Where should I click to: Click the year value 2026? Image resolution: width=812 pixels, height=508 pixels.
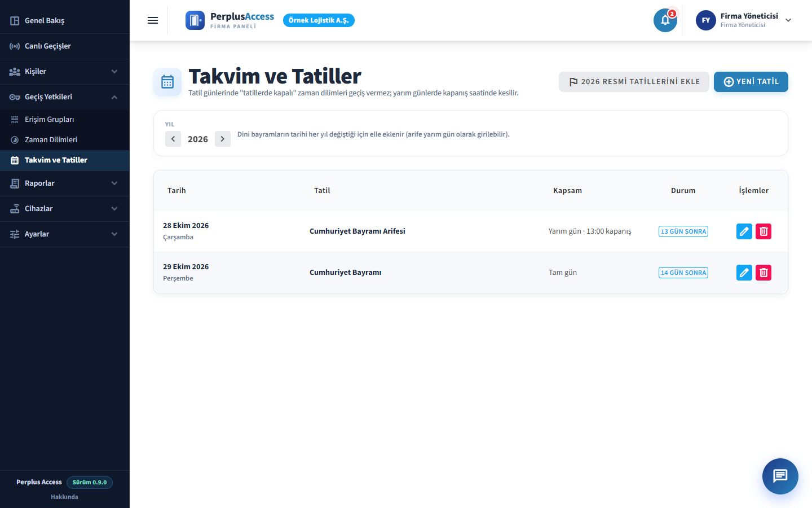[198, 139]
